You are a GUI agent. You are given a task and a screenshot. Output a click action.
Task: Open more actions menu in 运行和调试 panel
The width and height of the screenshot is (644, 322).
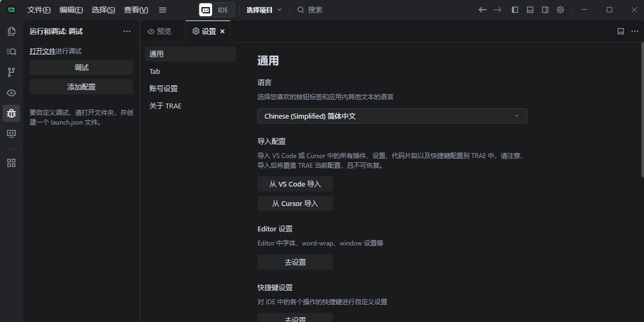(x=126, y=31)
